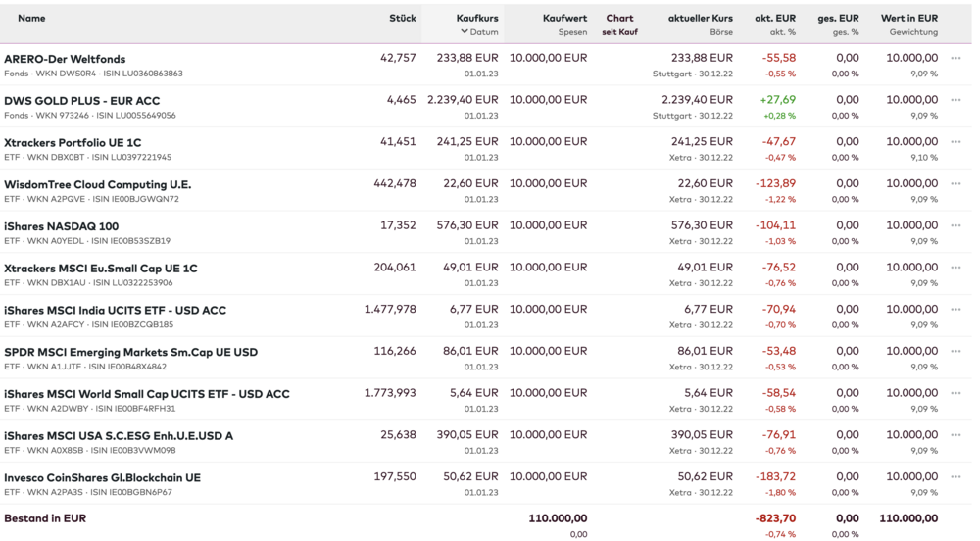The width and height of the screenshot is (980, 541).
Task: Sort by Stück column header
Action: point(402,18)
